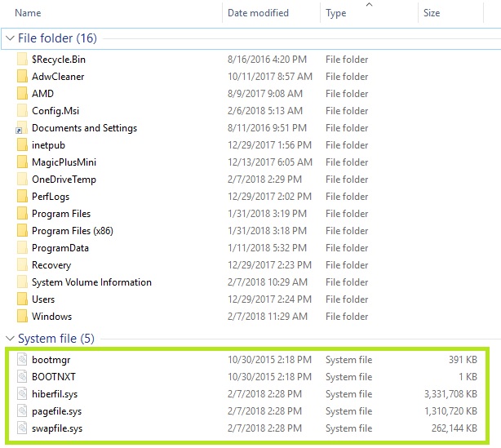Sort files by Size column header
Viewport: 501px width, 448px height.
[x=432, y=13]
